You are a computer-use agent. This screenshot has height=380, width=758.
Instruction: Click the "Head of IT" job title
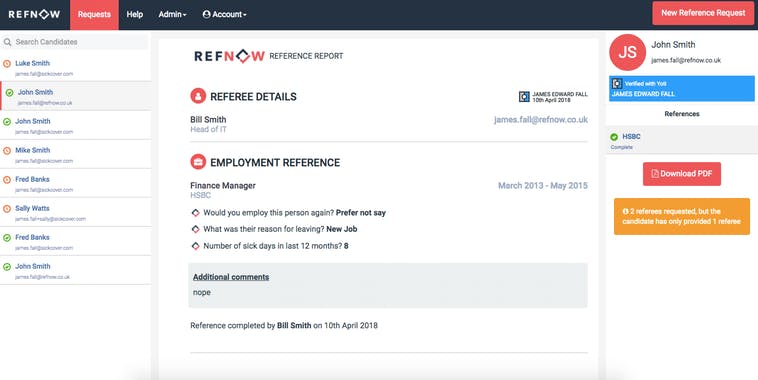pyautogui.click(x=208, y=130)
